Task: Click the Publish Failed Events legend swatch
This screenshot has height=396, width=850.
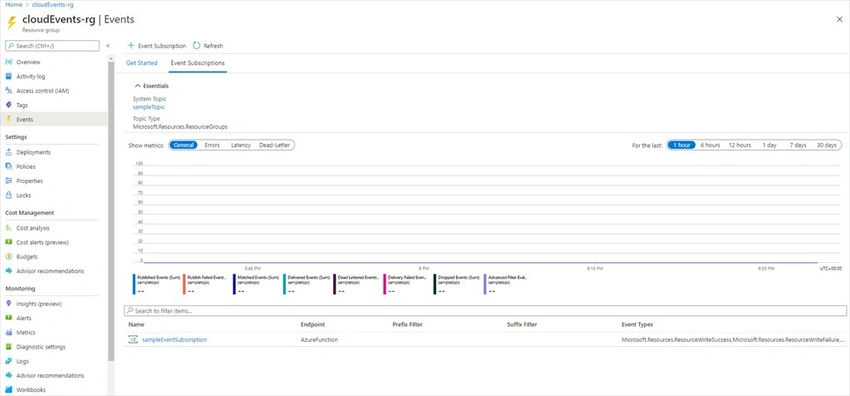Action: pos(184,284)
